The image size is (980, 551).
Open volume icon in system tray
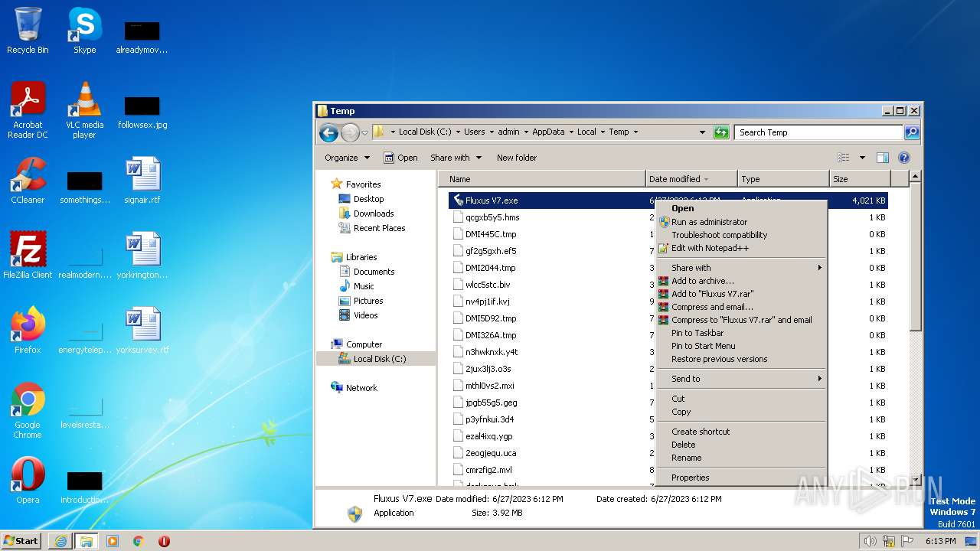(871, 541)
